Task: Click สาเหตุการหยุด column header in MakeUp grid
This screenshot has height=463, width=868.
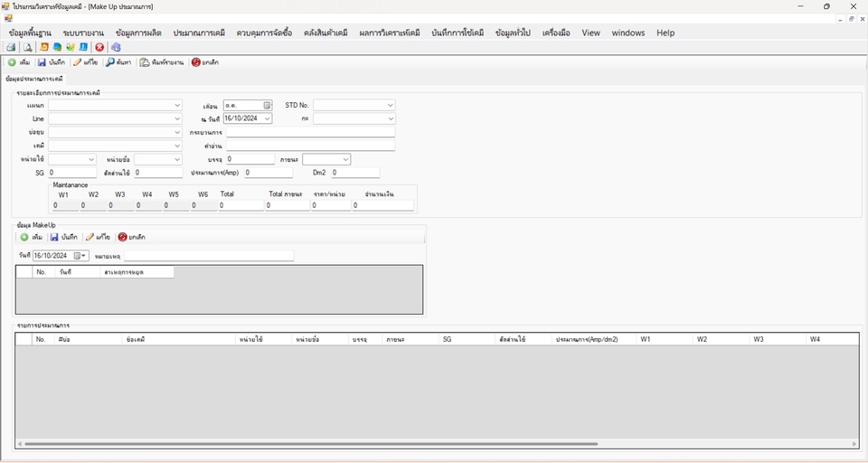Action: tap(137, 272)
